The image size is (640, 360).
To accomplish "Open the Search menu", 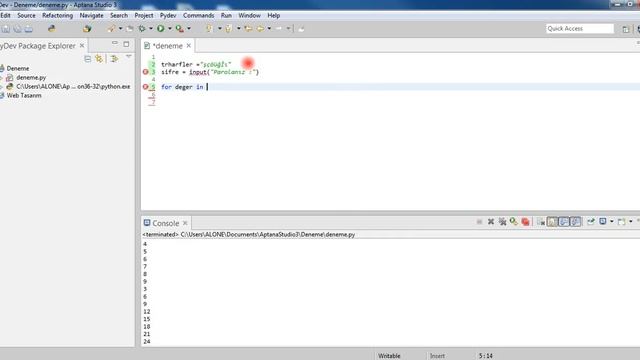I will (x=119, y=16).
